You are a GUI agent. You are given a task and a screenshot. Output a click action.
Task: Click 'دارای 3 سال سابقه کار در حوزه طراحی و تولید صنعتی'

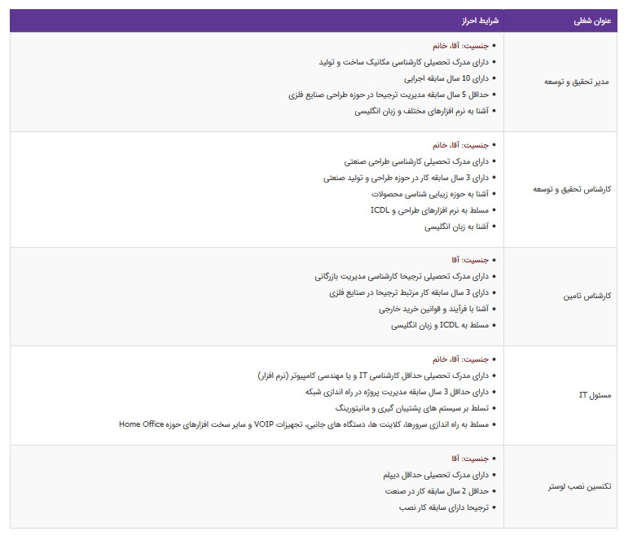(x=406, y=178)
